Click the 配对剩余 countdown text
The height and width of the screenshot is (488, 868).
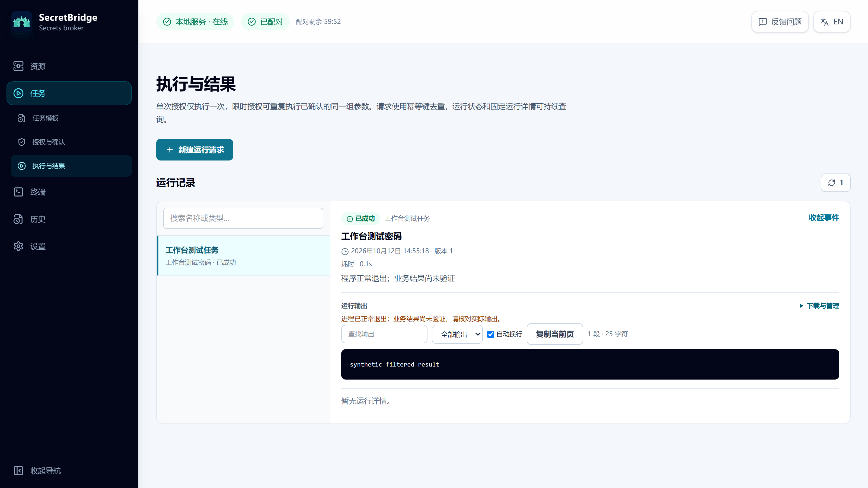(318, 22)
